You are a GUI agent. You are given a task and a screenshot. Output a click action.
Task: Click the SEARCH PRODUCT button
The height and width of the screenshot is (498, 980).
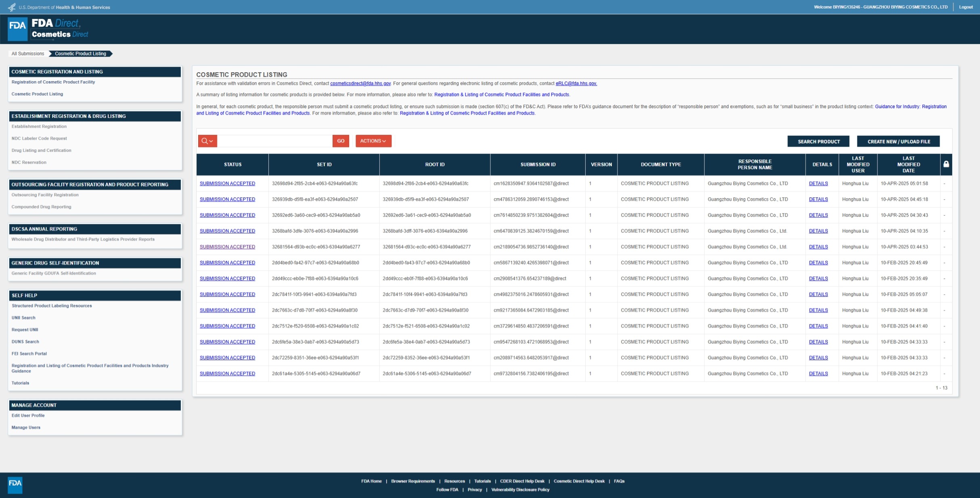tap(818, 142)
